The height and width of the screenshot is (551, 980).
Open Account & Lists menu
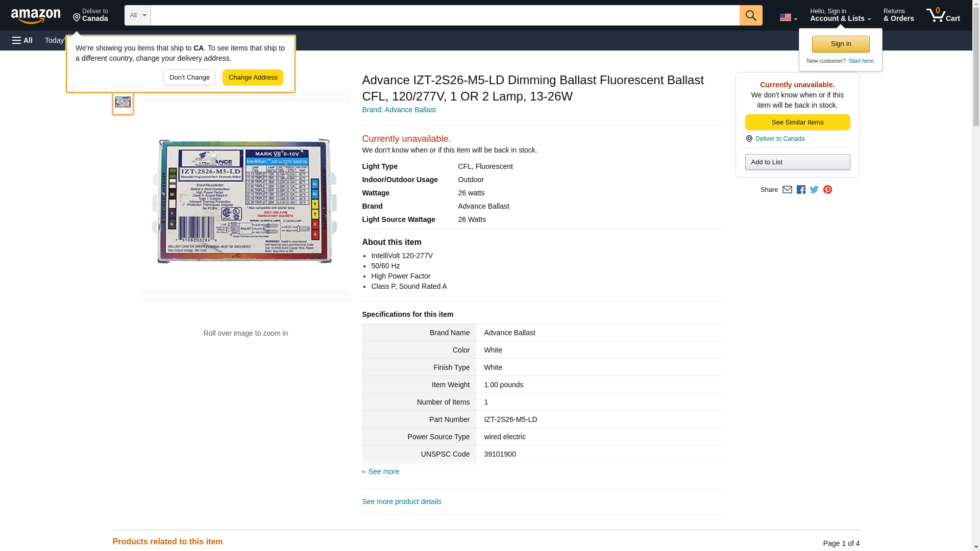840,15
